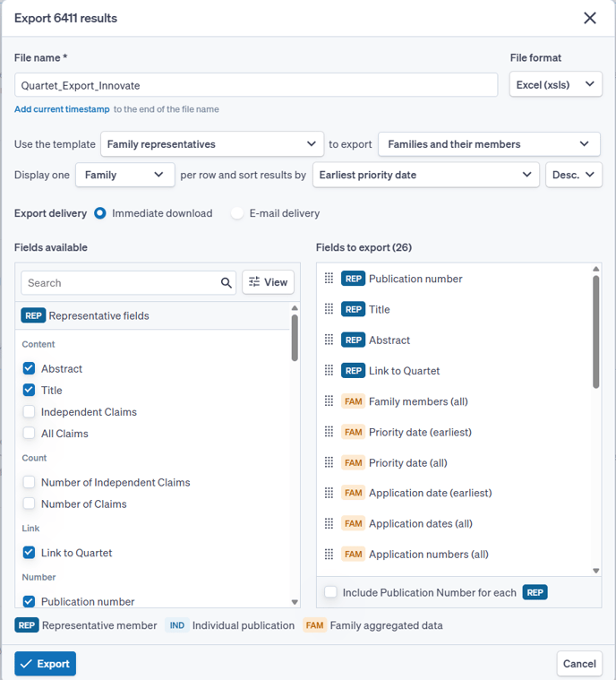Select E-mail delivery radio option
This screenshot has height=680, width=616.
tap(237, 213)
